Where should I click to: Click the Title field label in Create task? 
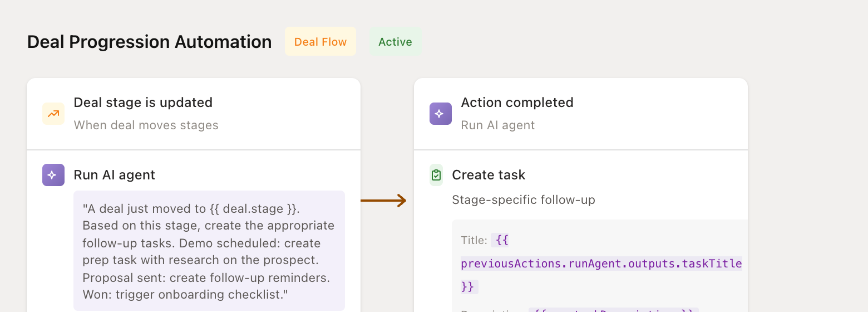click(474, 240)
